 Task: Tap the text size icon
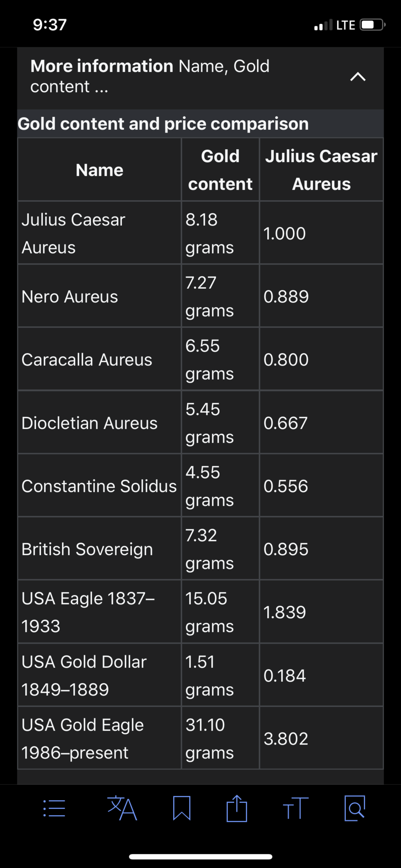pyautogui.click(x=296, y=808)
